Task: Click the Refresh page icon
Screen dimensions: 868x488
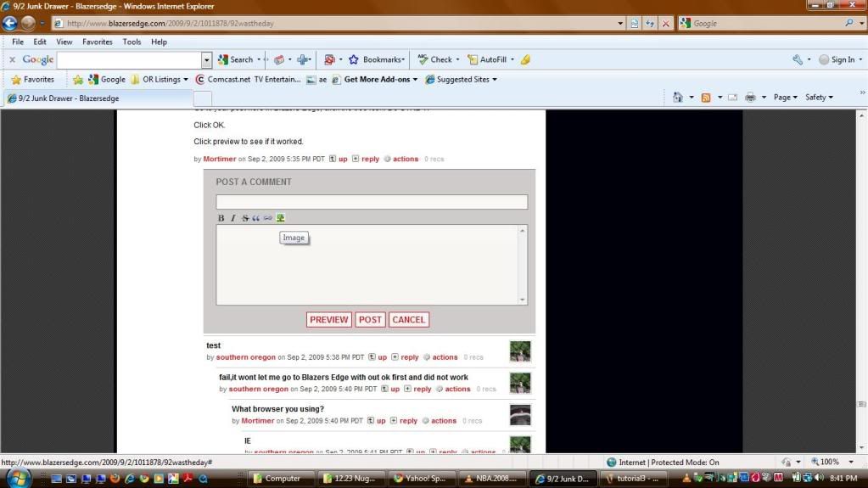Action: coord(650,23)
